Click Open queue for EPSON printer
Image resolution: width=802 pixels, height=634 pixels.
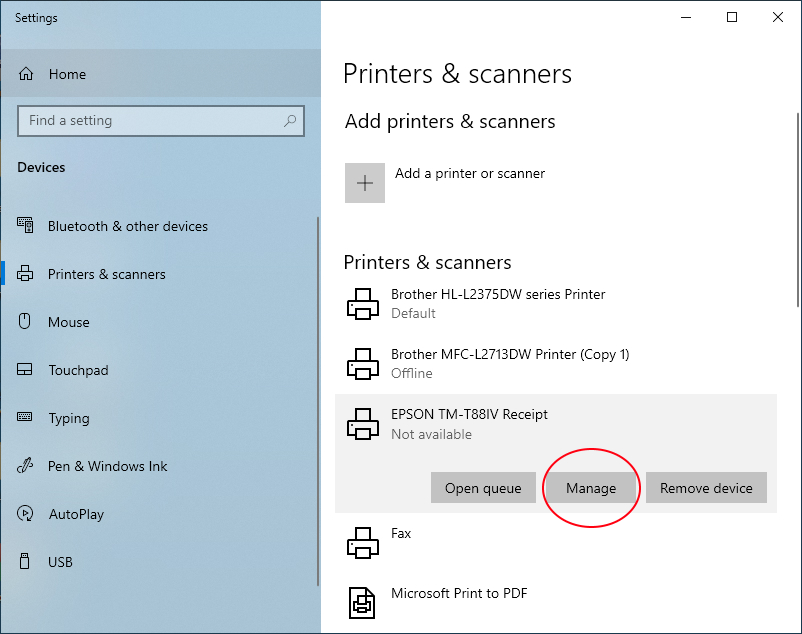point(483,488)
